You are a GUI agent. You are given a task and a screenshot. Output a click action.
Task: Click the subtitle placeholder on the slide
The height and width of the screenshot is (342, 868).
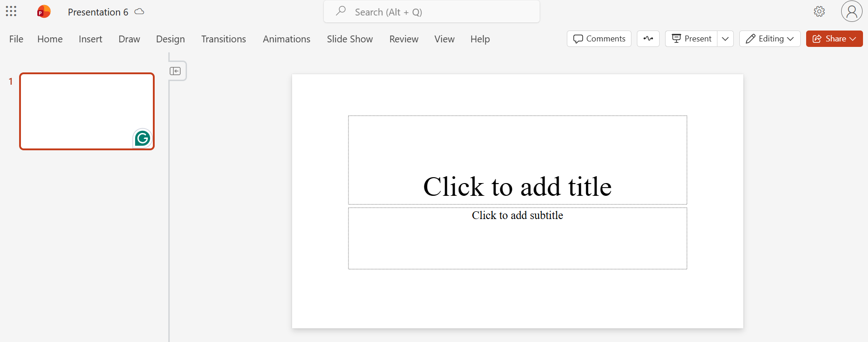(x=518, y=239)
